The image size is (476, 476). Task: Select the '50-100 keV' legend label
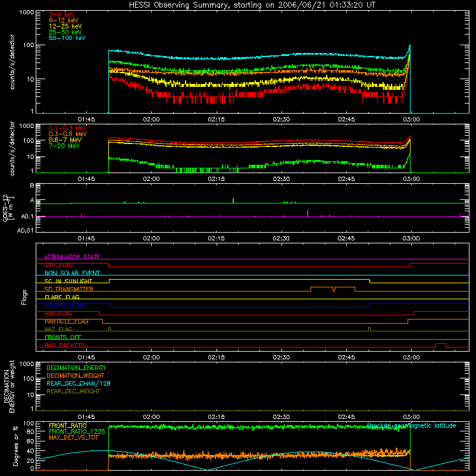[x=67, y=38]
